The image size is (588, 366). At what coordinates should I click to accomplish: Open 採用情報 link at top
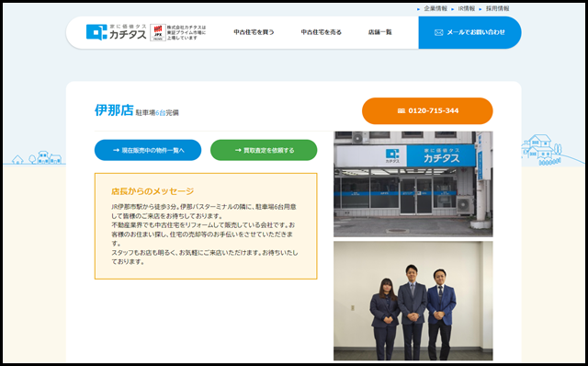point(498,8)
